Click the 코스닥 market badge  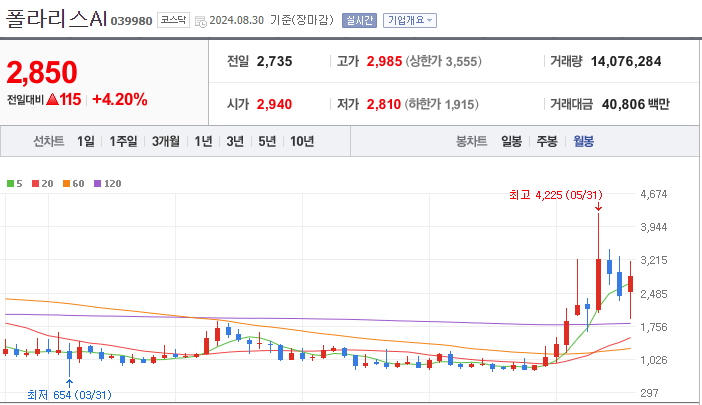(173, 20)
